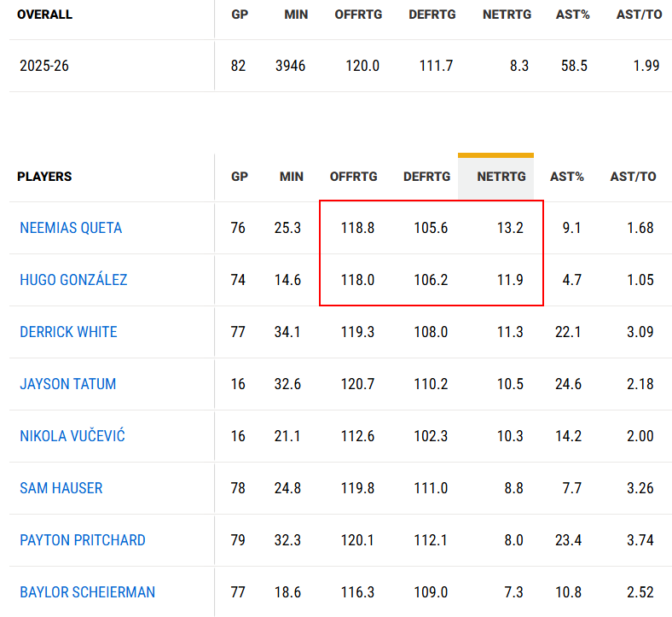The height and width of the screenshot is (617, 672).
Task: Open Neemias Queta player link
Action: (x=71, y=228)
